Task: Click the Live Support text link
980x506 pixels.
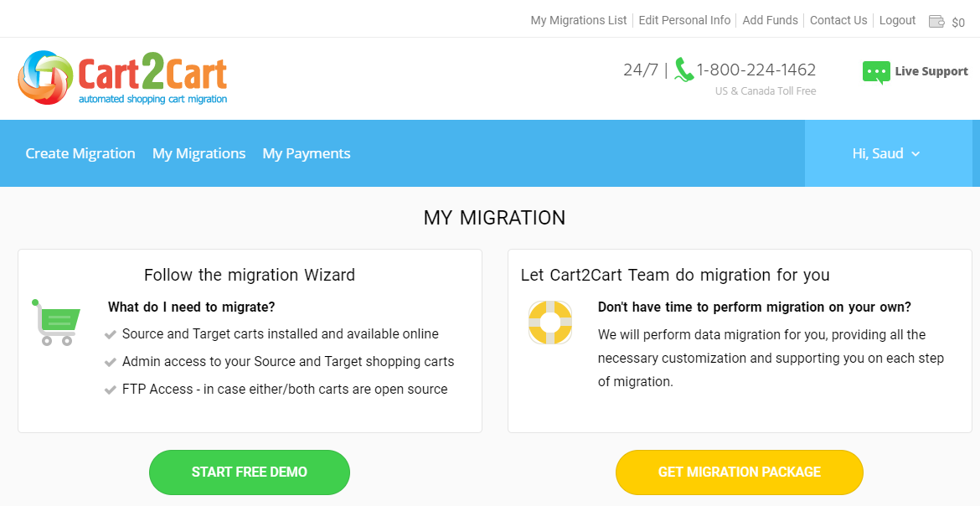Action: pyautogui.click(x=931, y=71)
